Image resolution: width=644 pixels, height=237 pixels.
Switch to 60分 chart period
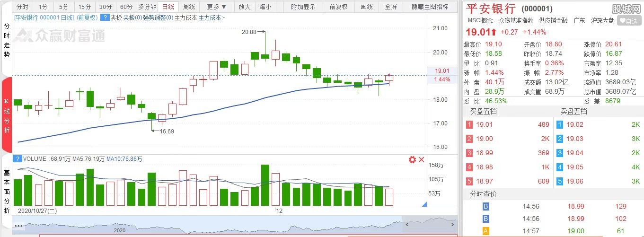tap(126, 7)
